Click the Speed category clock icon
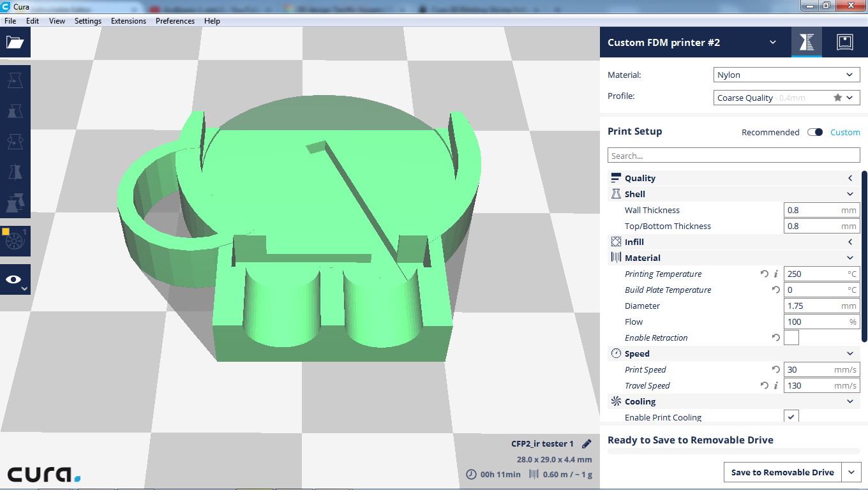 tap(616, 353)
